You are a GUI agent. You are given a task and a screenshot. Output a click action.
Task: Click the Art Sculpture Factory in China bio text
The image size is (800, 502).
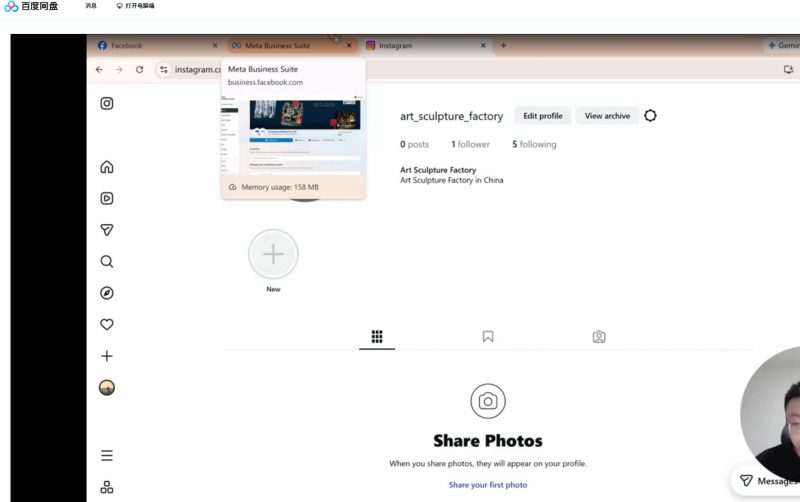452,180
